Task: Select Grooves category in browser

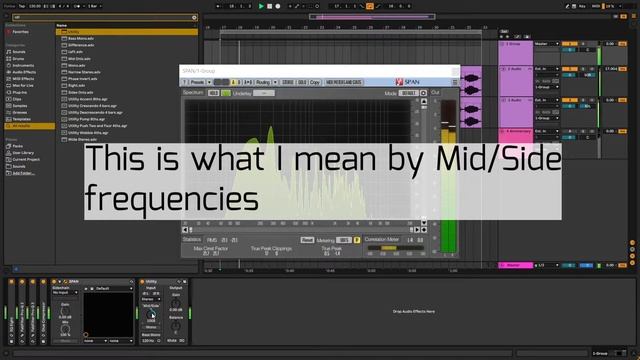Action: pyautogui.click(x=20, y=112)
